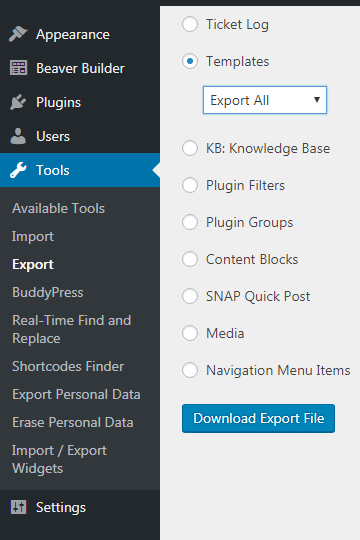Click the Export submenu link
The width and height of the screenshot is (360, 540).
coord(33,264)
